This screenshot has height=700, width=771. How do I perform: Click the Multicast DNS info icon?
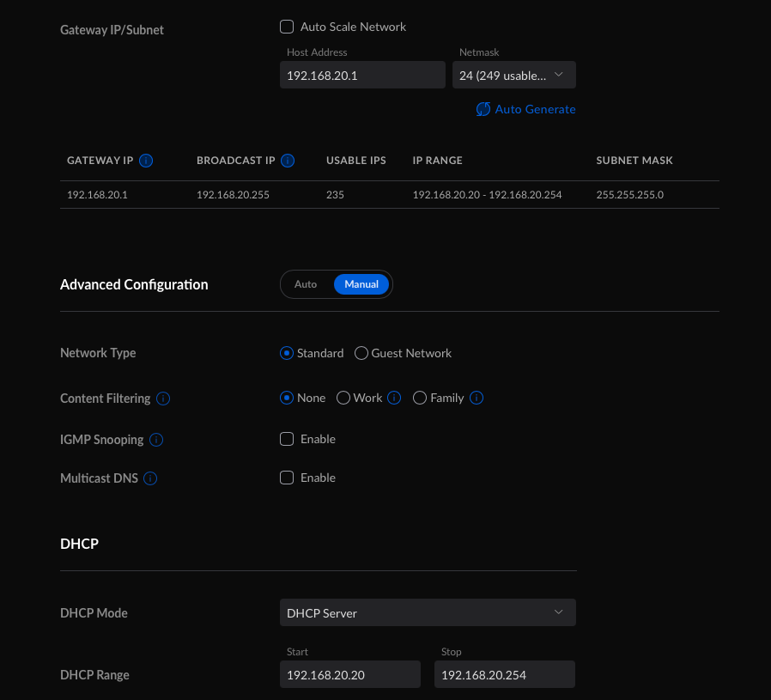150,478
